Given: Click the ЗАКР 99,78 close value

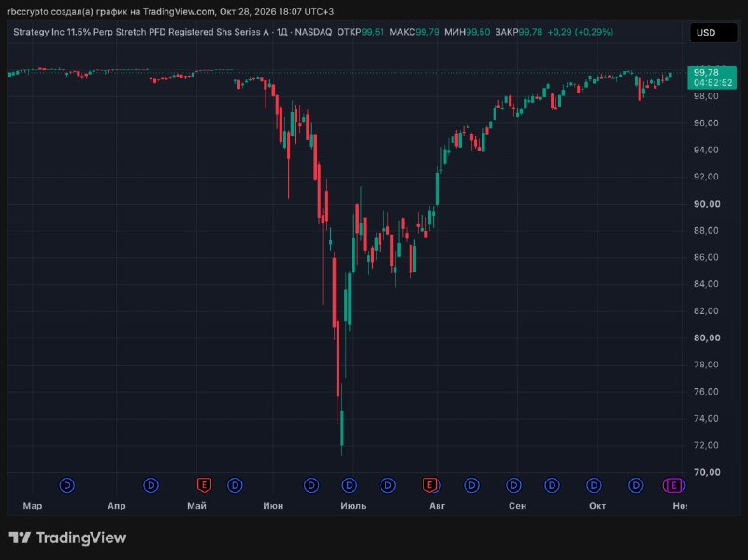Looking at the screenshot, I should 519,32.
